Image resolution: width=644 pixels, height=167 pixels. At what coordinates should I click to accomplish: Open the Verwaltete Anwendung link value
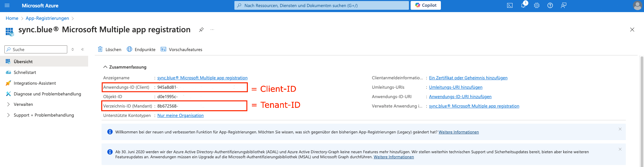[x=474, y=106]
